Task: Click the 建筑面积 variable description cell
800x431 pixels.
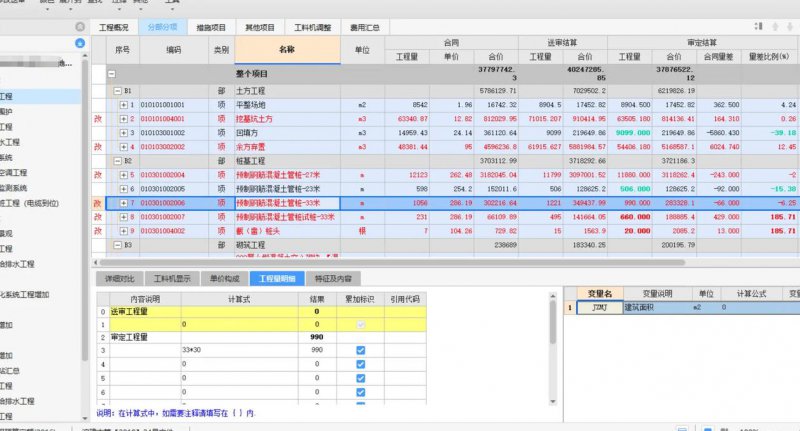Action: pyautogui.click(x=658, y=308)
